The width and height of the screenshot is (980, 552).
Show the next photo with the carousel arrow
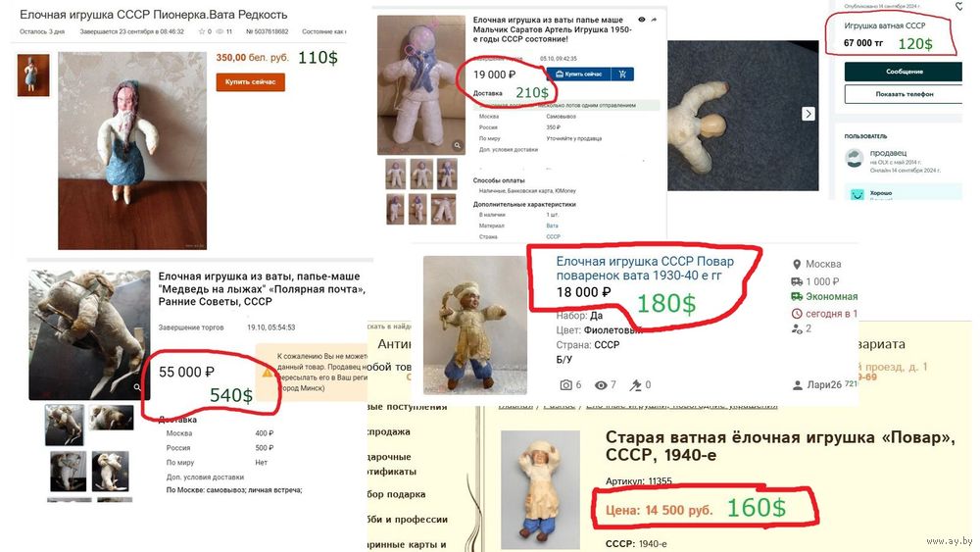tap(808, 114)
